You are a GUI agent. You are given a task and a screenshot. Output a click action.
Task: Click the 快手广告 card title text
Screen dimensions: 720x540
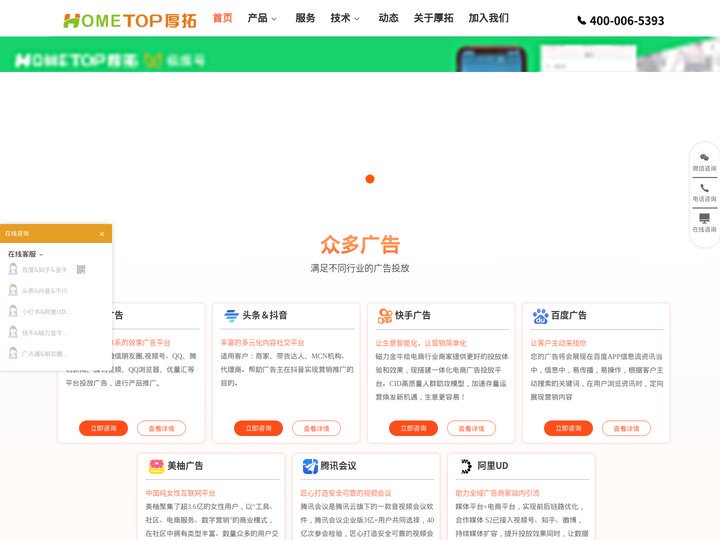pyautogui.click(x=413, y=315)
